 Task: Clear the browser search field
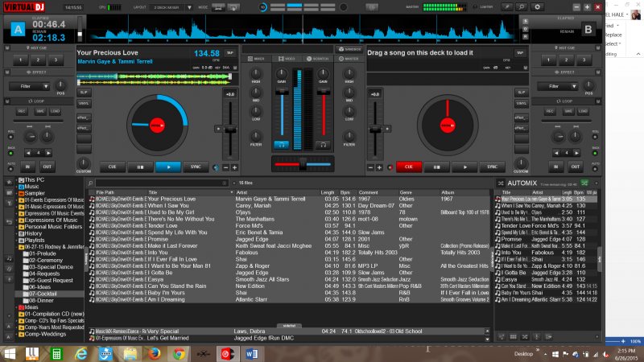pyautogui.click(x=225, y=183)
